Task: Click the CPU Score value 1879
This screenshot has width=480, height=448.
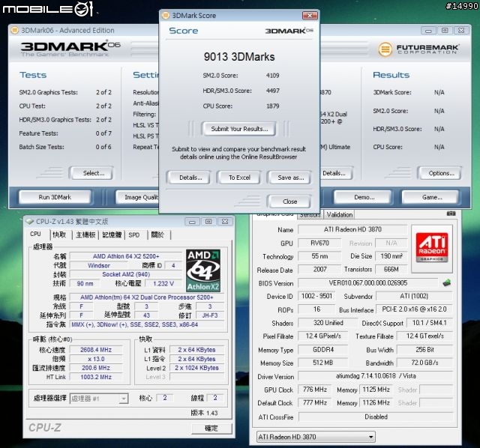Action: [272, 106]
